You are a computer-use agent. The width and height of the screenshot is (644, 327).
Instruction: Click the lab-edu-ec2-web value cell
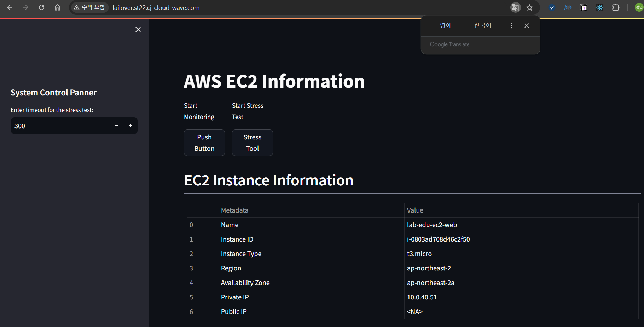[x=521, y=225]
